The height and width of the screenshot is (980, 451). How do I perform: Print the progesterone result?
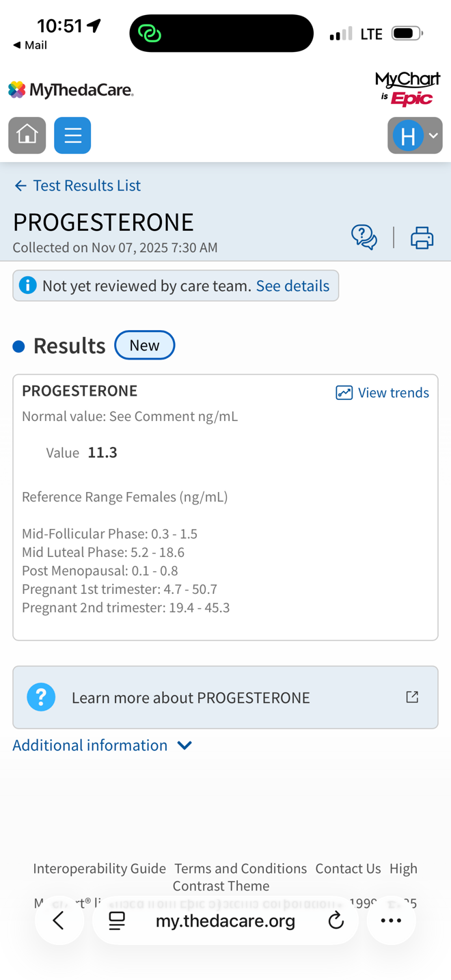tap(422, 237)
